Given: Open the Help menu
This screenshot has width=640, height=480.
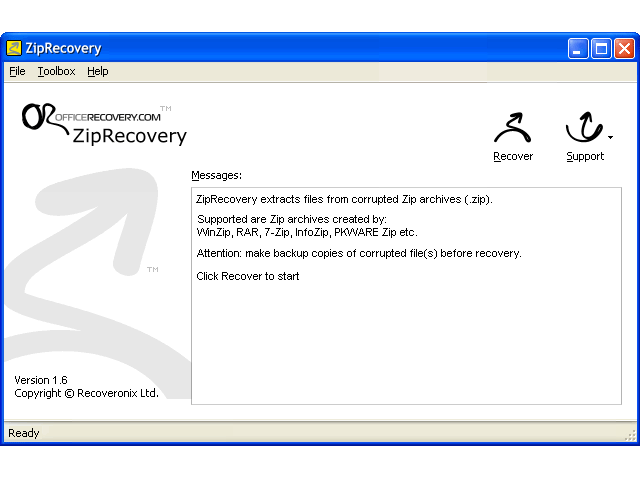Looking at the screenshot, I should pyautogui.click(x=98, y=71).
